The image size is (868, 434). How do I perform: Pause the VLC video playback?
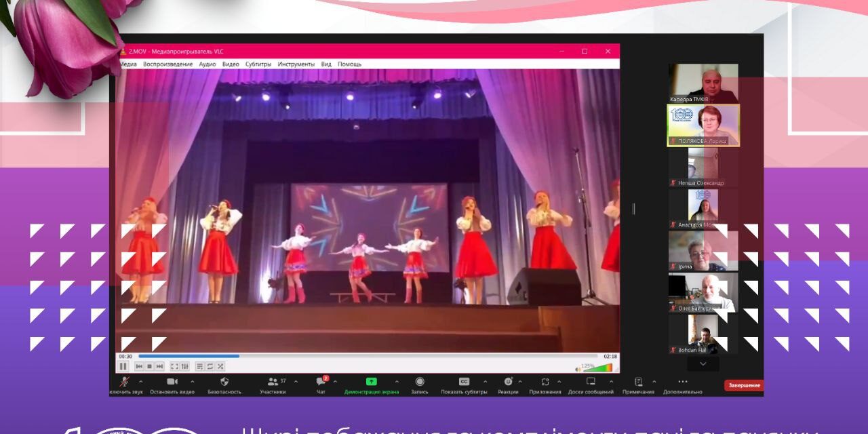tap(123, 366)
